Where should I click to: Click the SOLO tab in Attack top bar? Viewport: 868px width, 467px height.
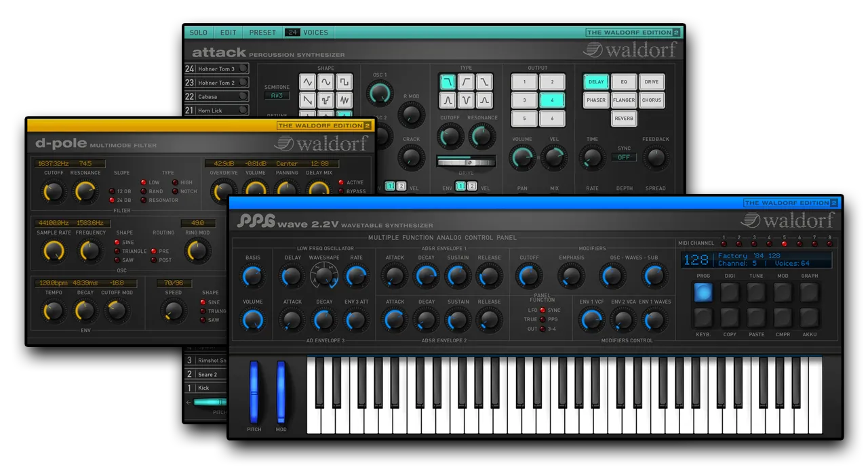click(199, 33)
